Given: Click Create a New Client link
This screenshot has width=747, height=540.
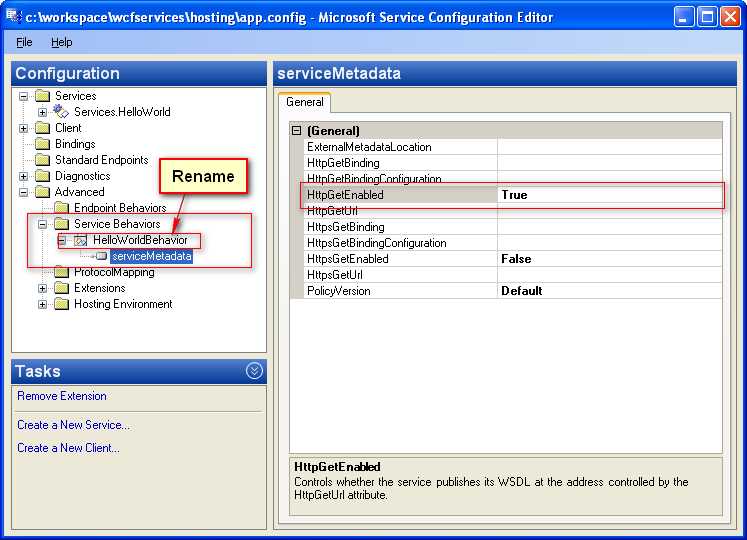Looking at the screenshot, I should 68,448.
